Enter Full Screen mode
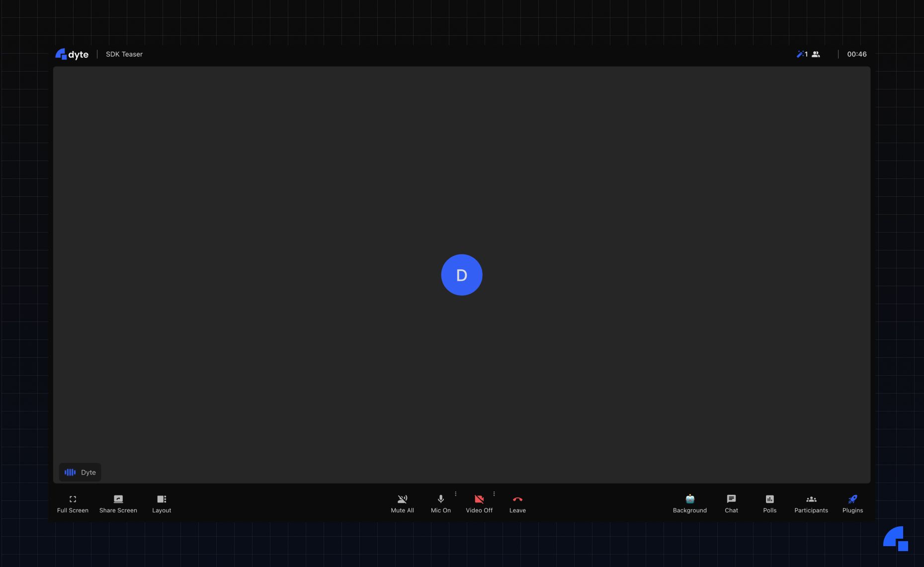 pos(73,503)
